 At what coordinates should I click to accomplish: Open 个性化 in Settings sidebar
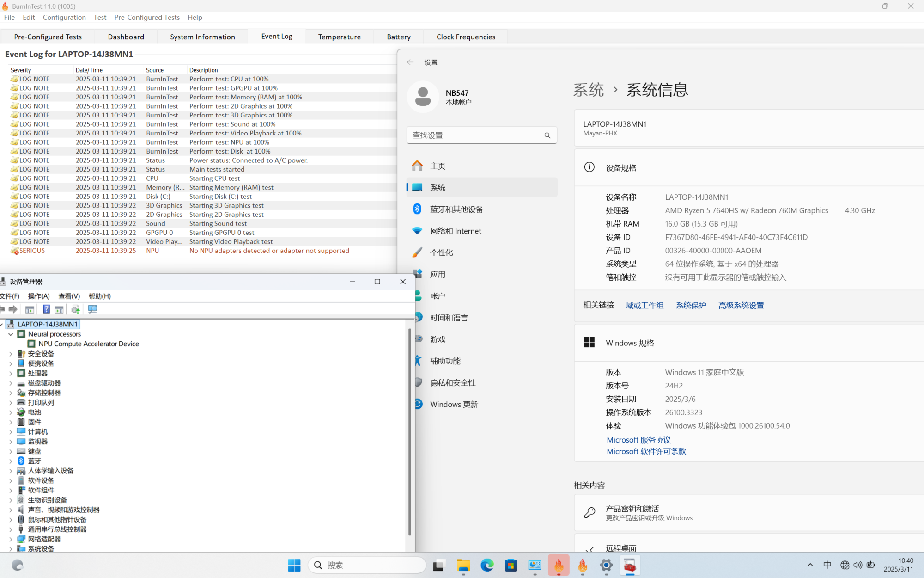coord(482,252)
